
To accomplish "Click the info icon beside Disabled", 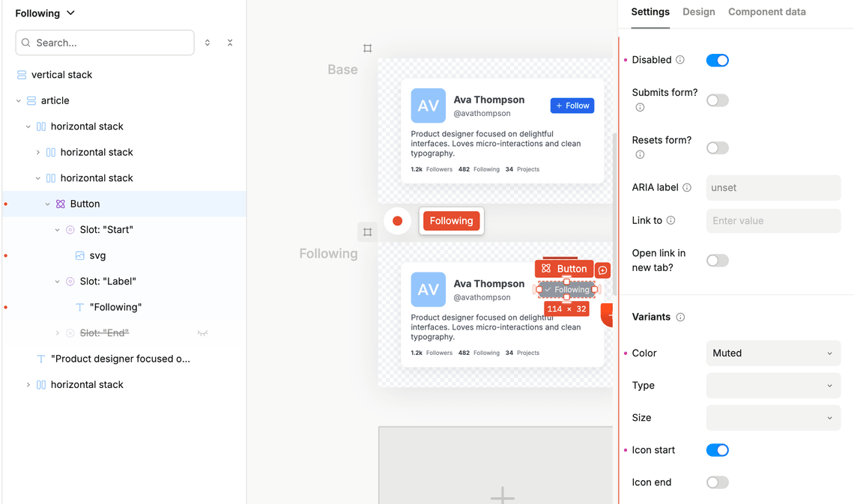I will pyautogui.click(x=680, y=60).
